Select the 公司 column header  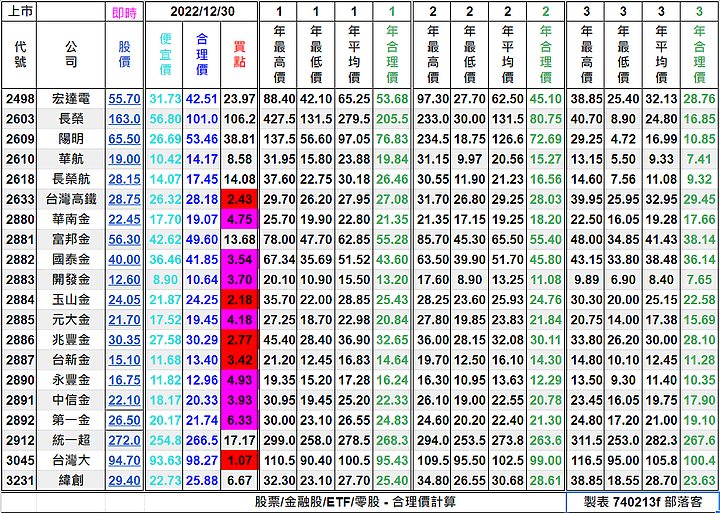point(71,55)
